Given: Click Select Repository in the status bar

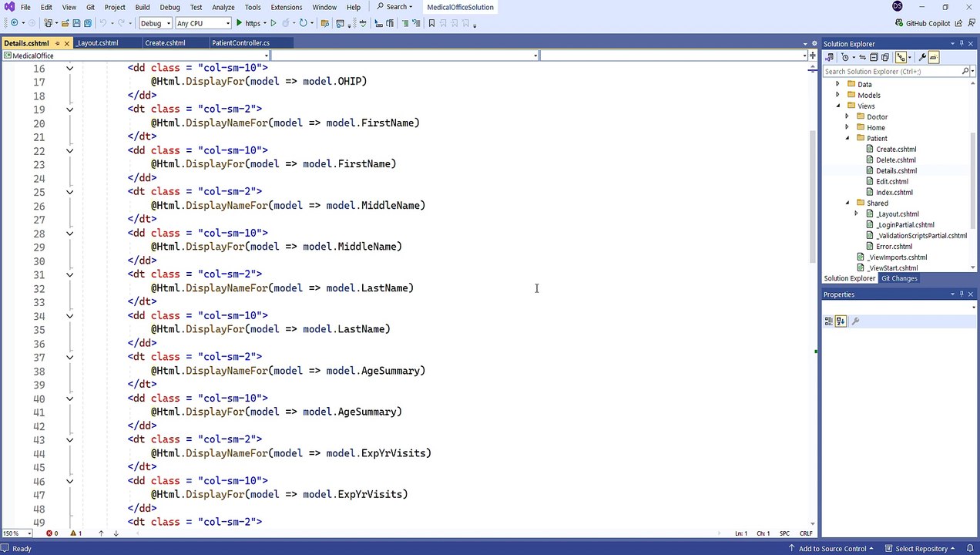Looking at the screenshot, I should coord(920,549).
